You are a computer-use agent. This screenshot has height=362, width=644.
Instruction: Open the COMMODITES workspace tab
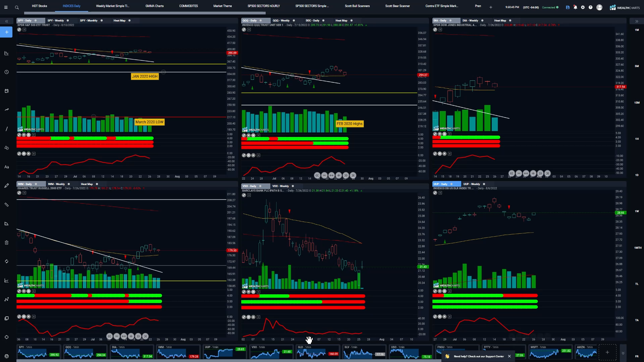(189, 6)
